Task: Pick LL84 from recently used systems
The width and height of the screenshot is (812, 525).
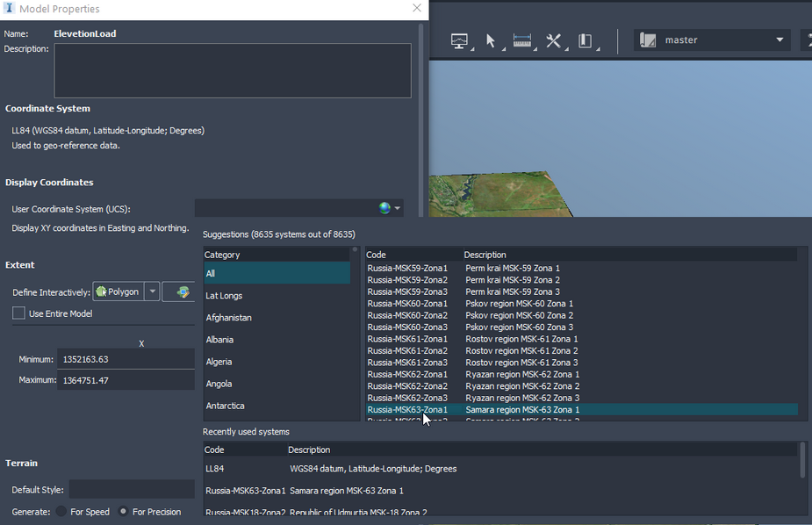Action: pyautogui.click(x=215, y=469)
